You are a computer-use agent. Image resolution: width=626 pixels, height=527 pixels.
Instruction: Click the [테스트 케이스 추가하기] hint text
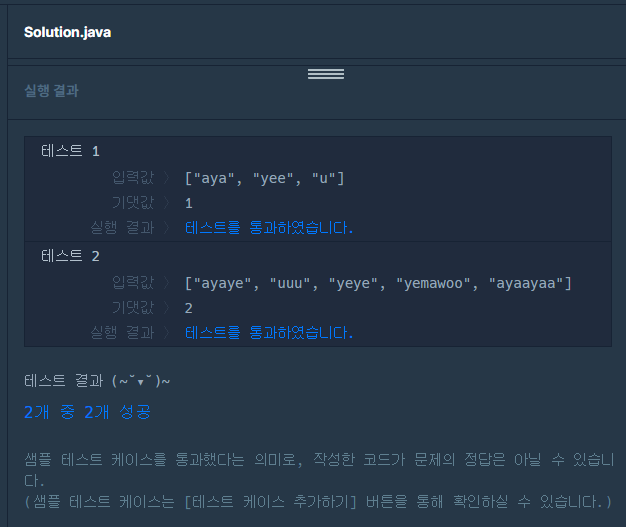coord(270,501)
